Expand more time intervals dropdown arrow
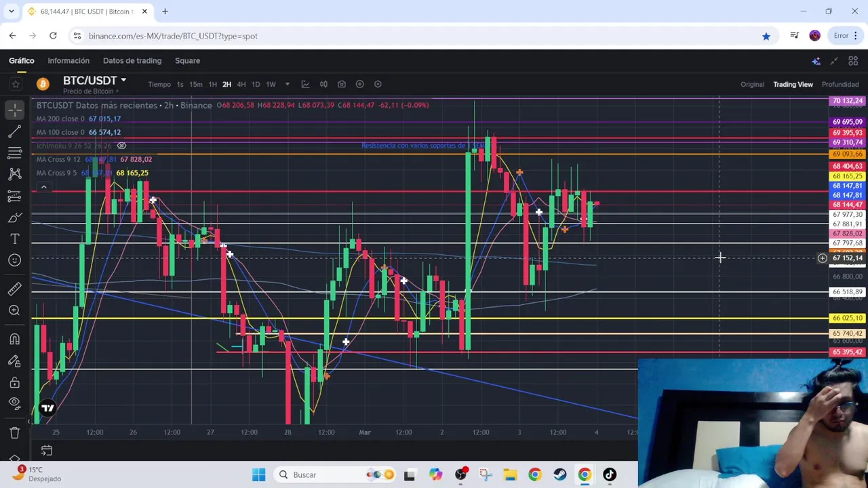 [x=287, y=85]
